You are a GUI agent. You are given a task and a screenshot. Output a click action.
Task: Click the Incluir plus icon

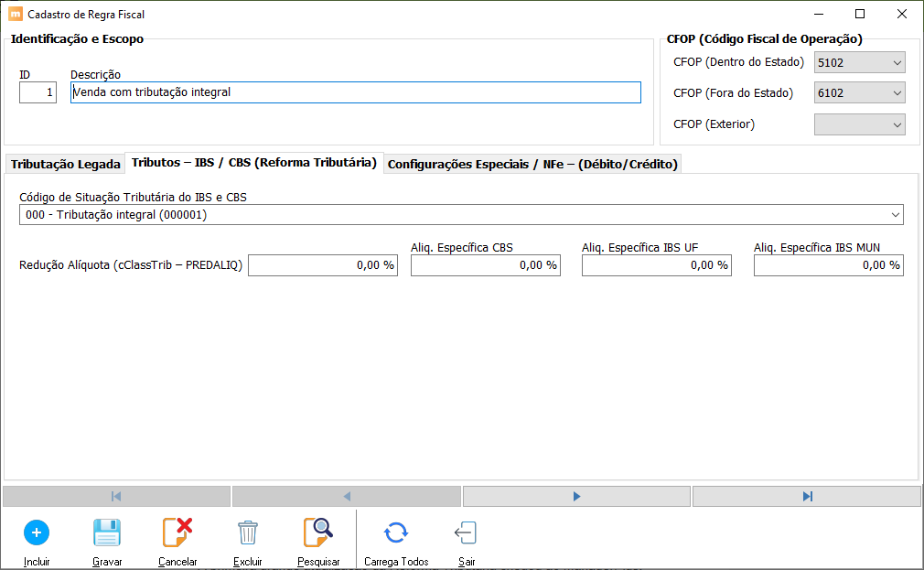pos(37,532)
